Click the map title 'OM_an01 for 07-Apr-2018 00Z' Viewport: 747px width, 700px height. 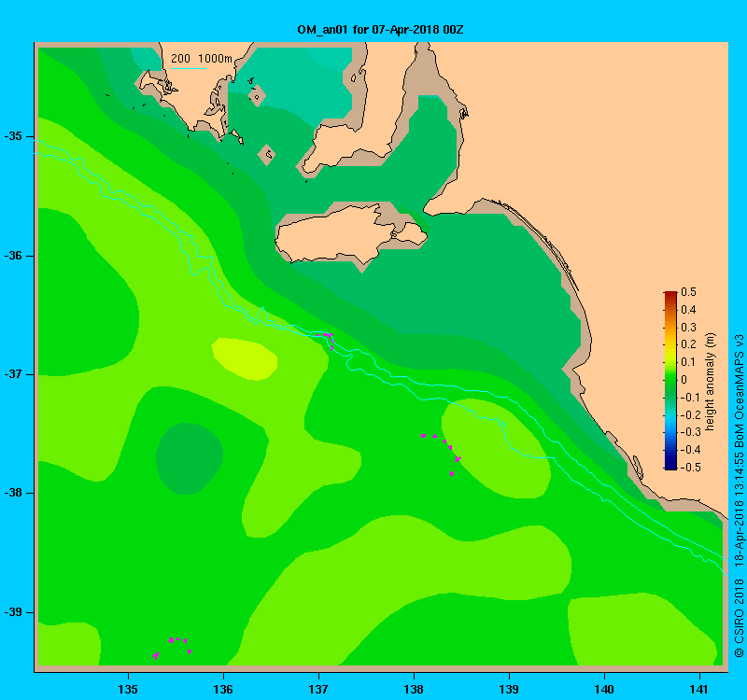tap(380, 30)
